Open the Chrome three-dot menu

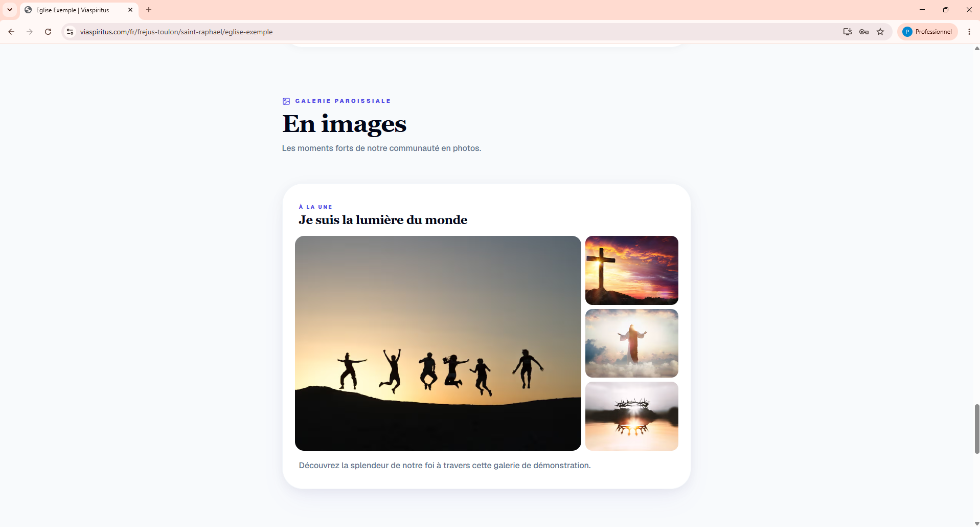[969, 32]
